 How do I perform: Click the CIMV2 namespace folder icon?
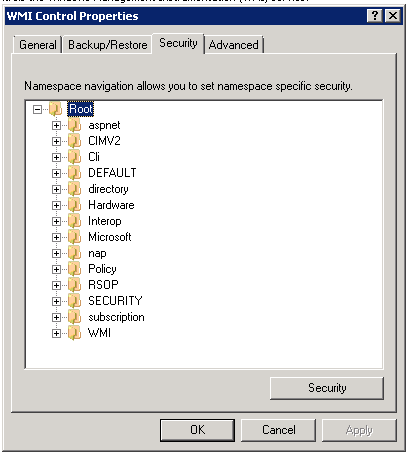click(74, 141)
